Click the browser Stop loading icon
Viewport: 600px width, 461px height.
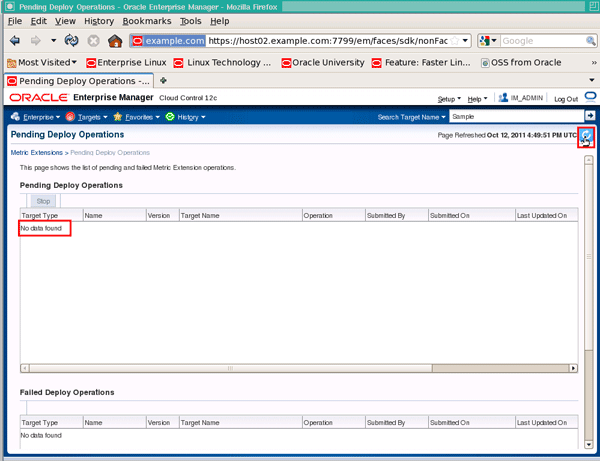(93, 41)
